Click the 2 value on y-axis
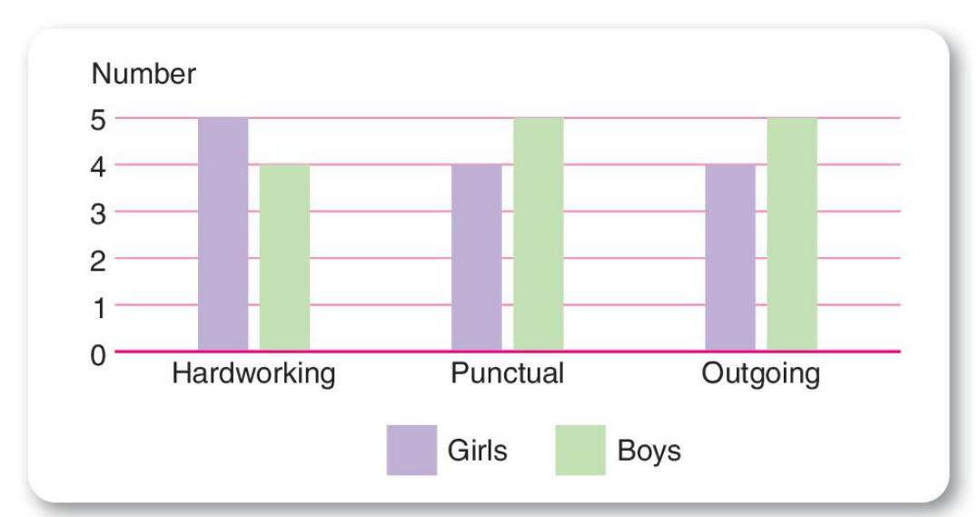The height and width of the screenshot is (517, 980). [x=98, y=260]
